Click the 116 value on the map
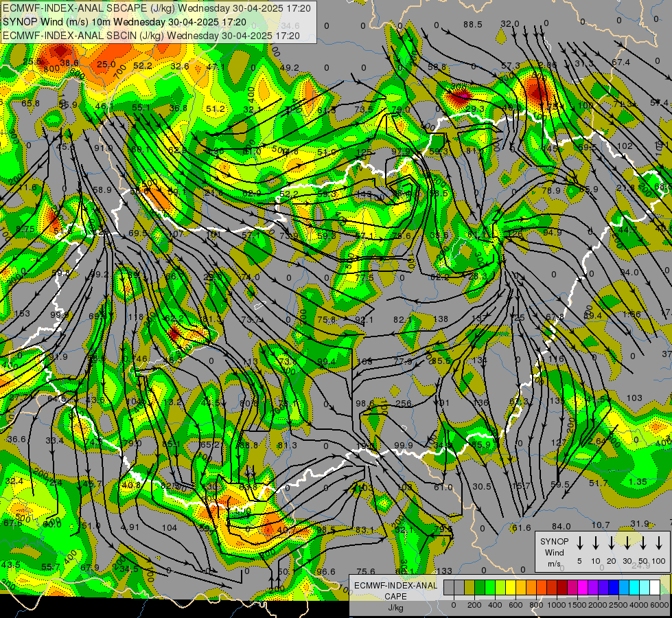 556,358
